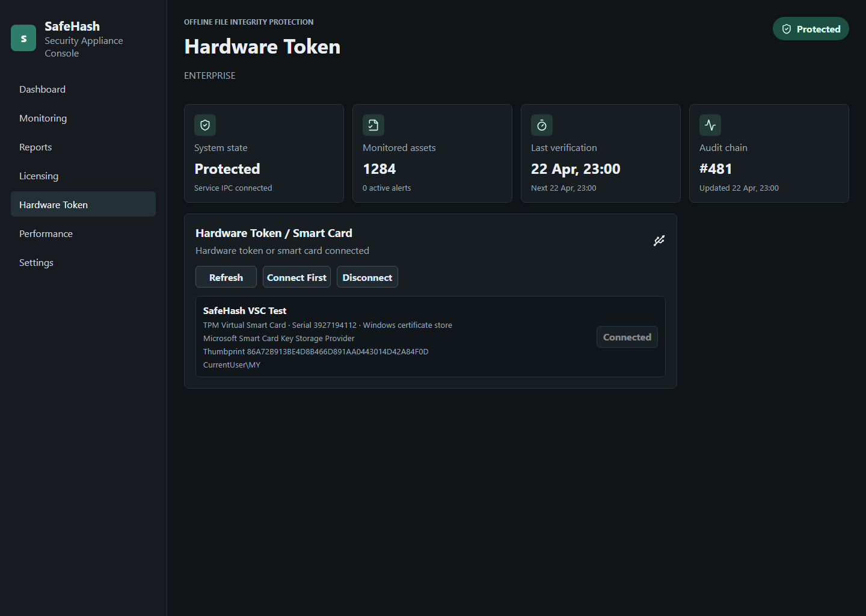Click the Connect First button
Viewport: 866px width, 616px height.
[296, 277]
